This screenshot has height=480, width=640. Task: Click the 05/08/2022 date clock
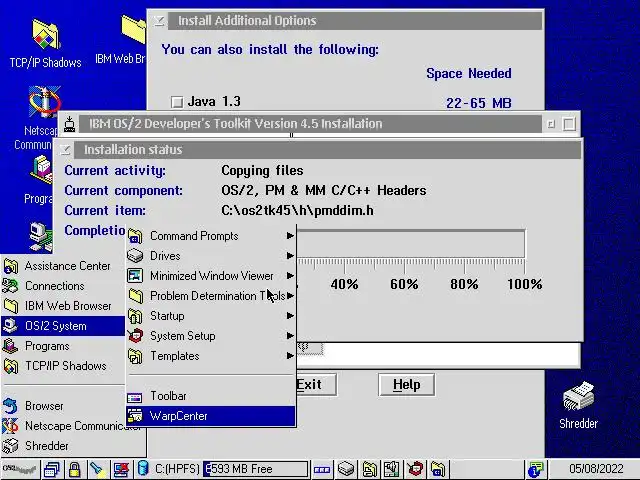(596, 469)
